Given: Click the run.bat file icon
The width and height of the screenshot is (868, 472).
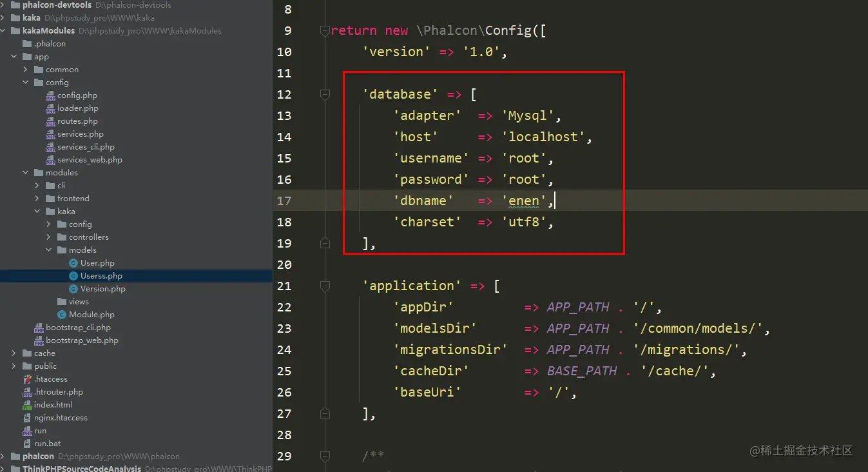Looking at the screenshot, I should [27, 444].
